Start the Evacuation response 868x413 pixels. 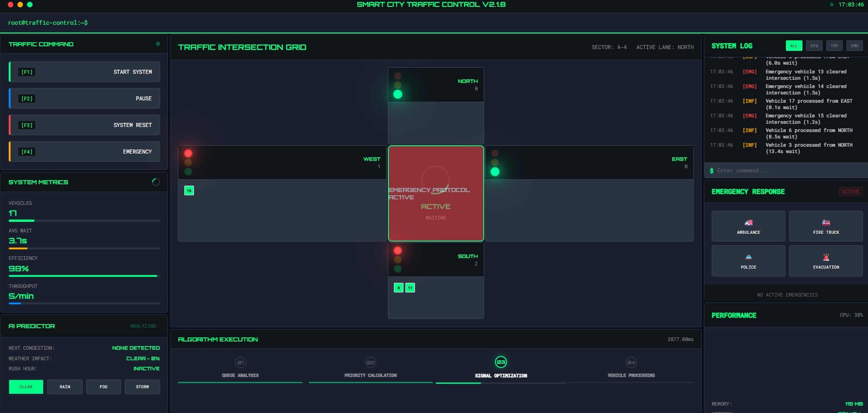click(826, 261)
